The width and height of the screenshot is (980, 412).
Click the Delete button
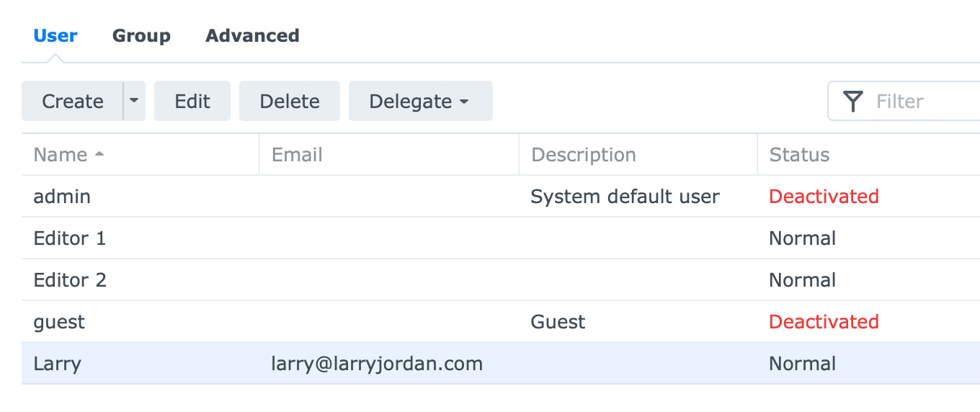[290, 102]
